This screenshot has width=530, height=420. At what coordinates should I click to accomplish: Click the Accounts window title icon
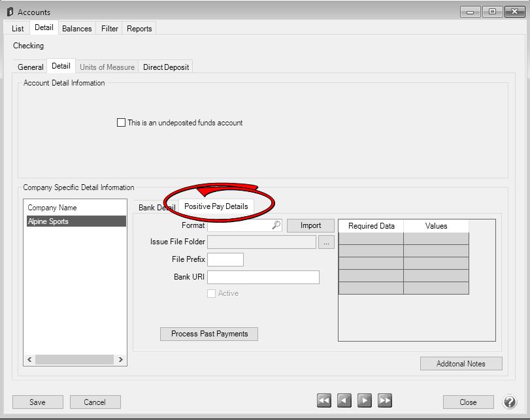point(10,12)
